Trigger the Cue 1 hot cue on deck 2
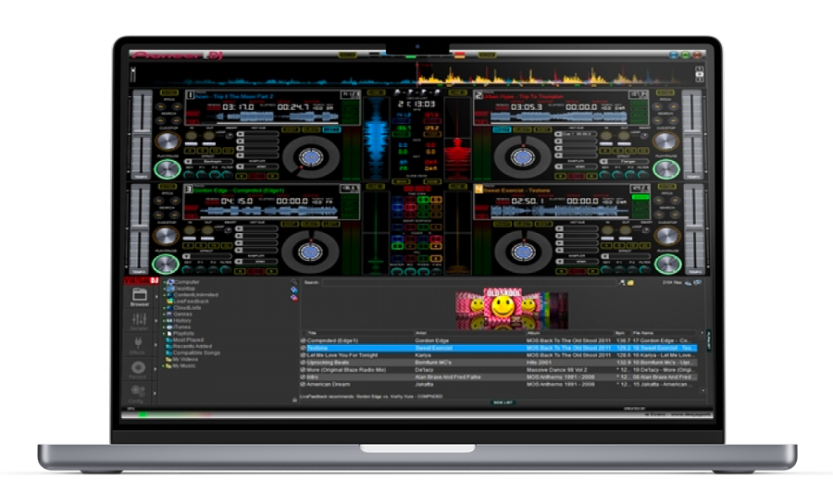Viewport: 833px width, 504px height. point(577,134)
